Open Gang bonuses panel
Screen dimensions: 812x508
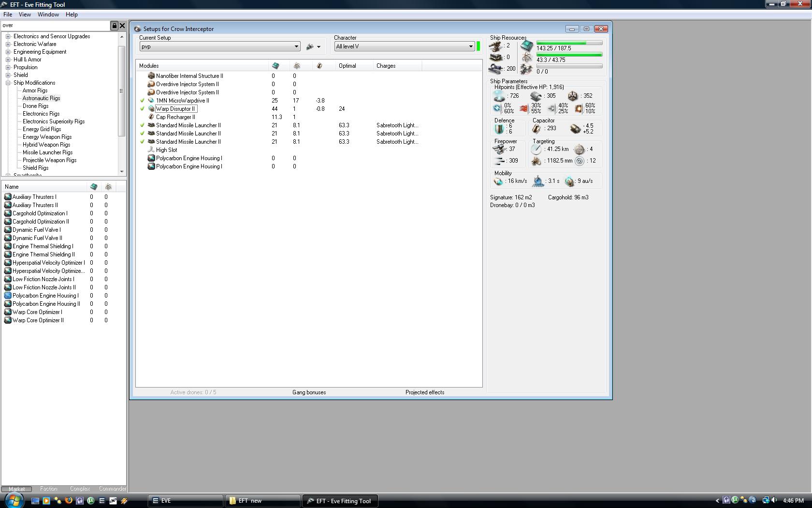coord(309,392)
